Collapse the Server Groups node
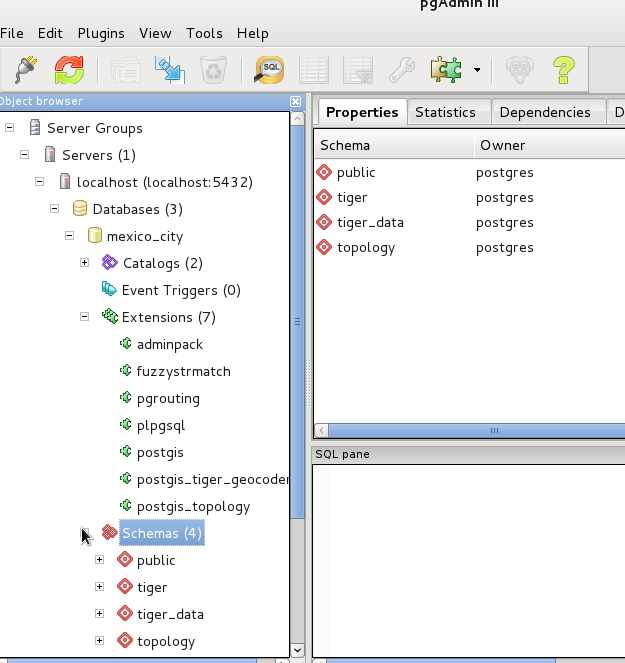 pyautogui.click(x=9, y=128)
